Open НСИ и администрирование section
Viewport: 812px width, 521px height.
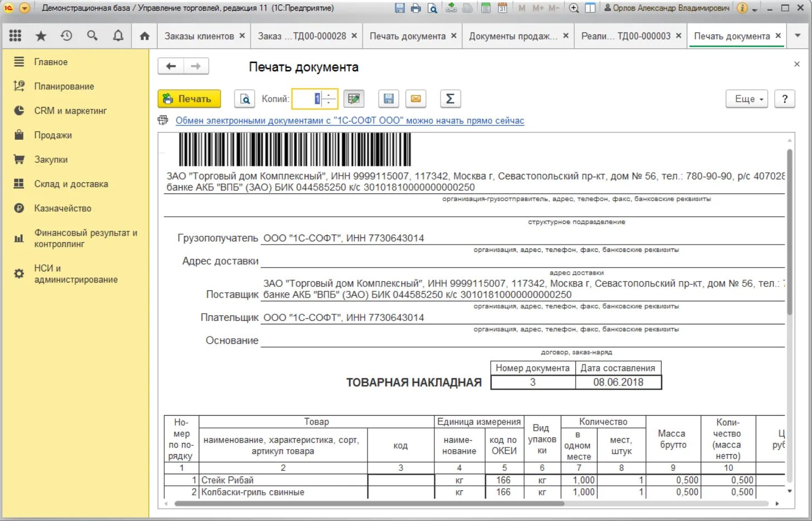tap(76, 274)
